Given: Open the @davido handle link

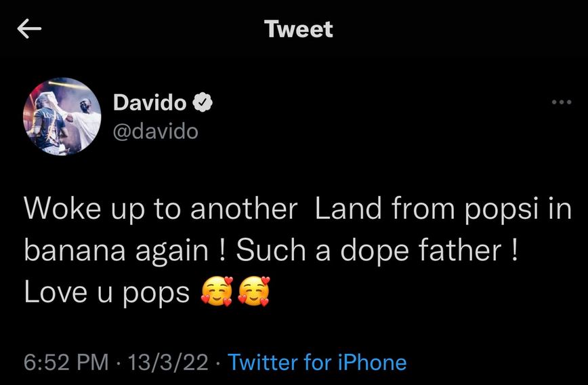Looking at the screenshot, I should point(156,129).
